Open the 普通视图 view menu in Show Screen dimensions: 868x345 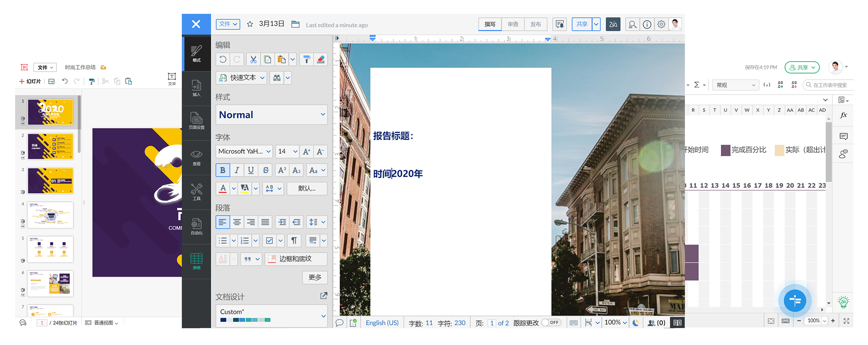coord(102,323)
